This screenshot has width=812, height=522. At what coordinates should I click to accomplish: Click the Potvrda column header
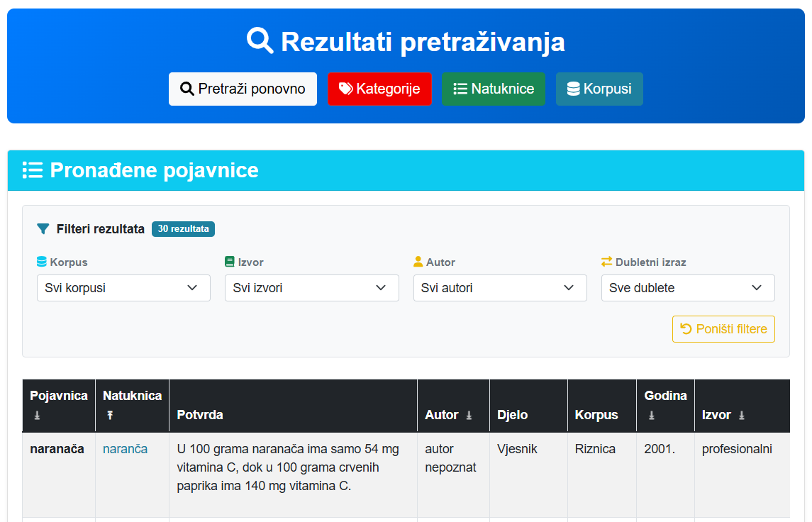click(200, 415)
